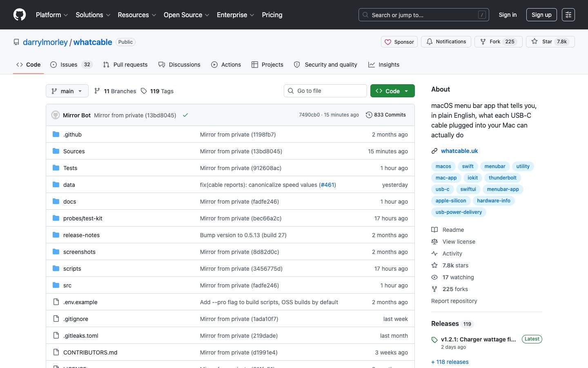Open the Pull requests tab
The height and width of the screenshot is (368, 588).
[125, 65]
